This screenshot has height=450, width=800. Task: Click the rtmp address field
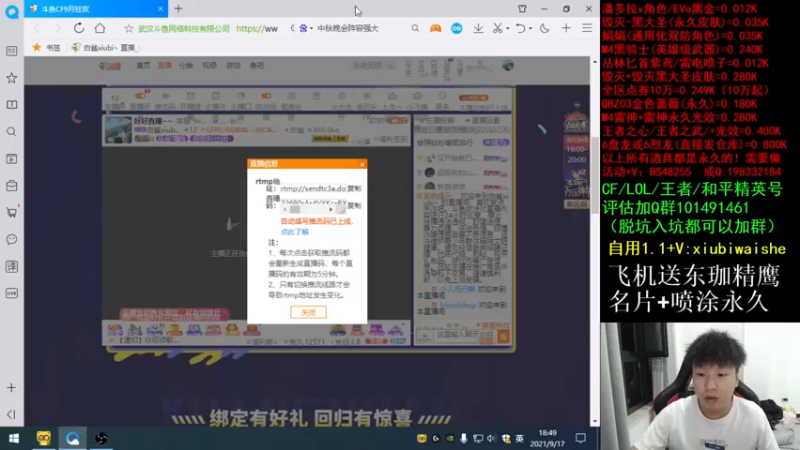pyautogui.click(x=312, y=188)
